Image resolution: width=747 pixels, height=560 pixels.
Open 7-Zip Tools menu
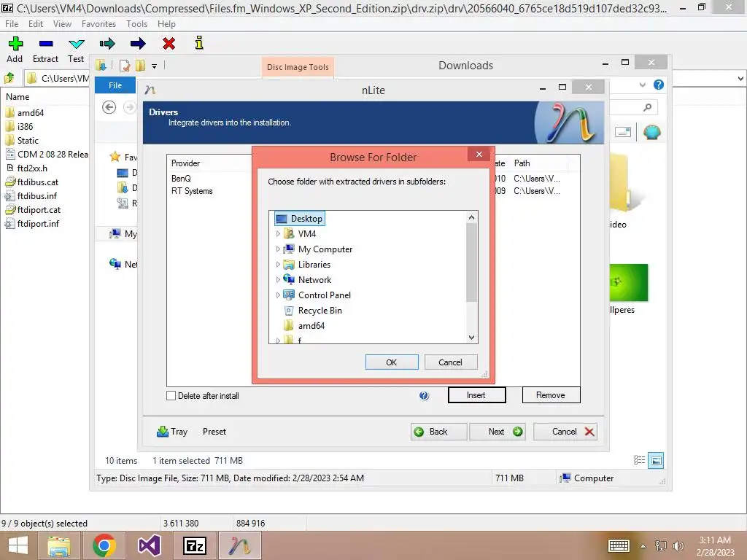pyautogui.click(x=136, y=24)
